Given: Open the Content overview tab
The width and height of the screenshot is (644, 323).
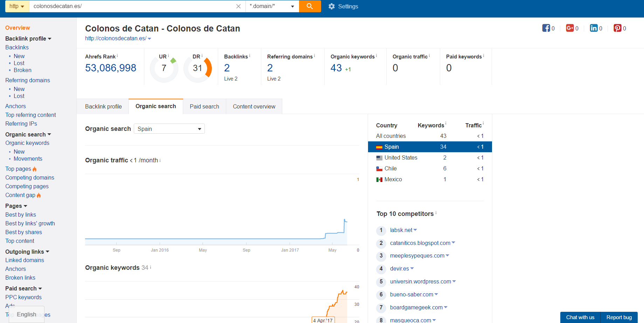Looking at the screenshot, I should click(x=254, y=106).
